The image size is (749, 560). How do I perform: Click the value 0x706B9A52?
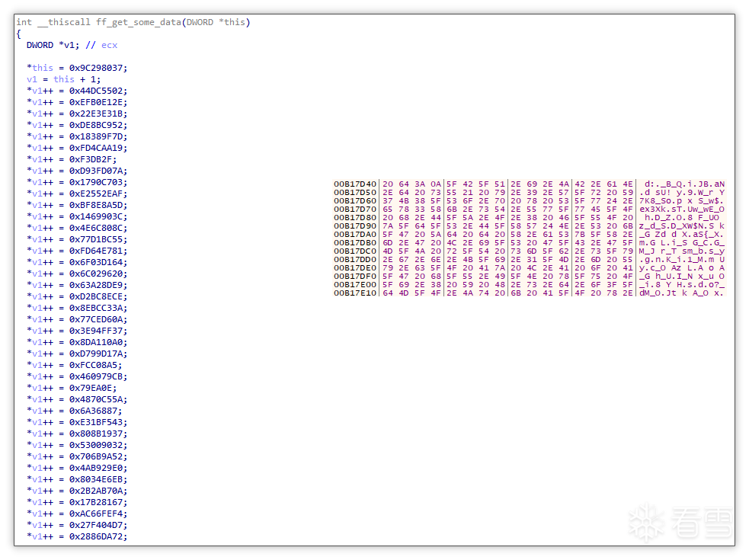point(95,458)
